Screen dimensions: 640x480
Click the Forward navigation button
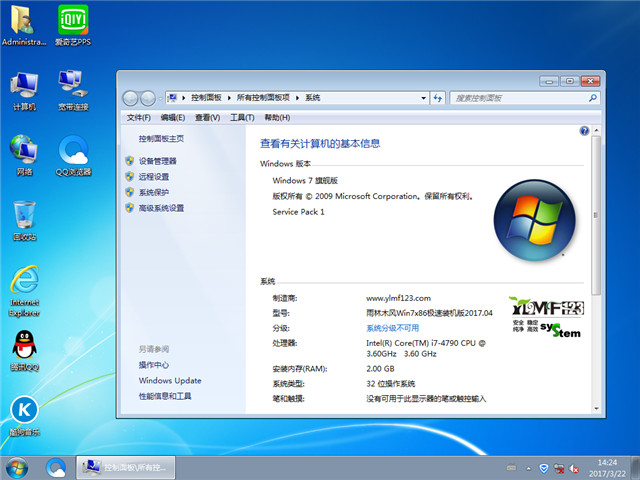[147, 98]
